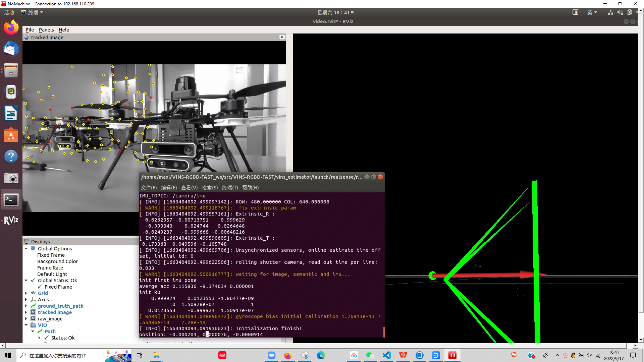Open Rhythmbox speaker icon in dock
644x362 pixels.
[11, 92]
